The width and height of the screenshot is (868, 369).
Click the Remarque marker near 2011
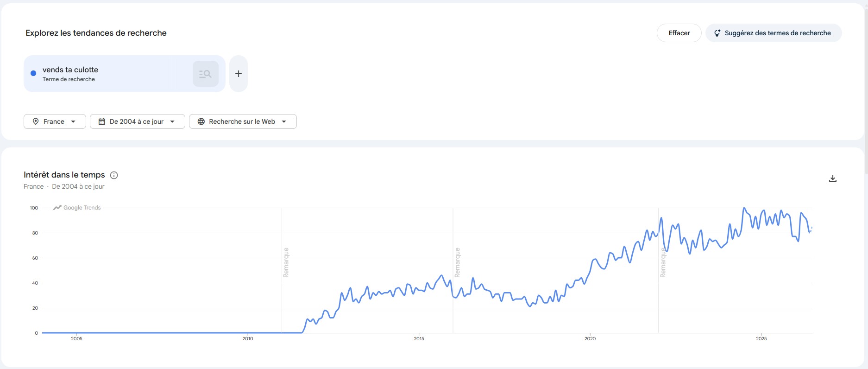click(286, 262)
